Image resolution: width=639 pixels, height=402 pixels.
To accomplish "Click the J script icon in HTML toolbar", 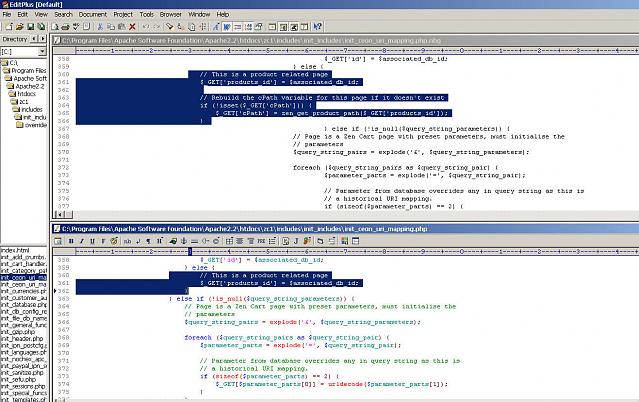I will pyautogui.click(x=296, y=241).
